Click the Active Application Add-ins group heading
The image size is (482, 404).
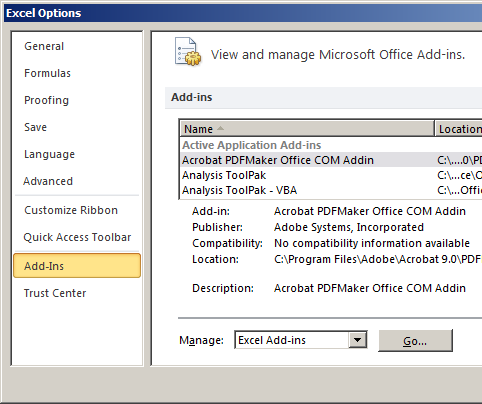click(x=251, y=145)
